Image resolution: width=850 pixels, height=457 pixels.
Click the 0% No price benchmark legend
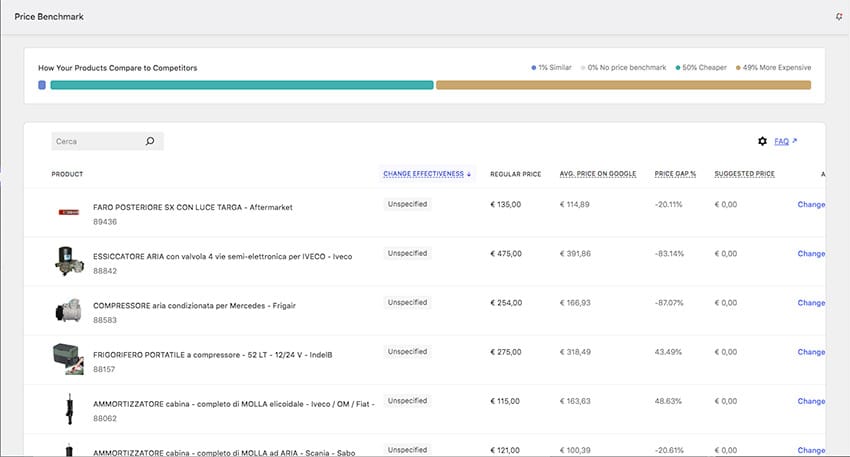(623, 68)
